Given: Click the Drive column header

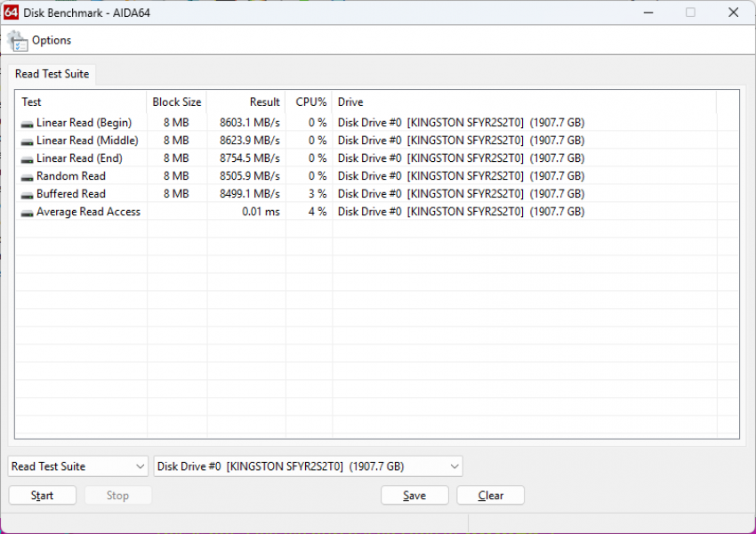Looking at the screenshot, I should pyautogui.click(x=524, y=101).
